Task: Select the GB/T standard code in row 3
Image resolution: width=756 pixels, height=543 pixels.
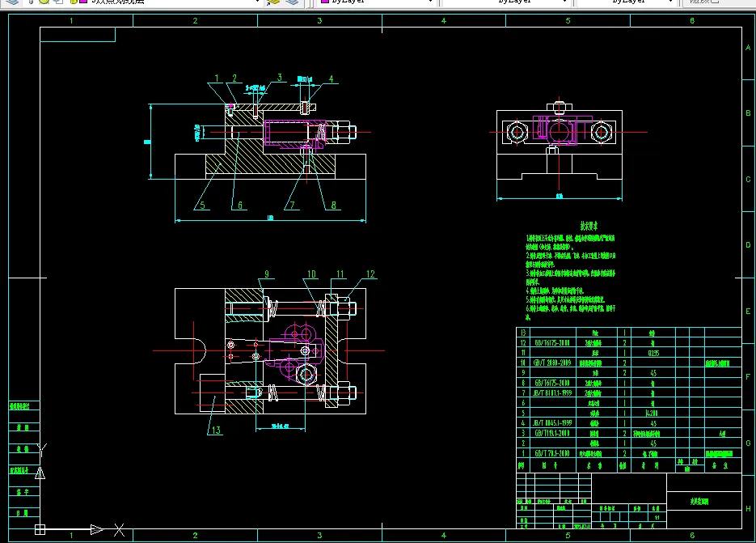Action: 552,433
